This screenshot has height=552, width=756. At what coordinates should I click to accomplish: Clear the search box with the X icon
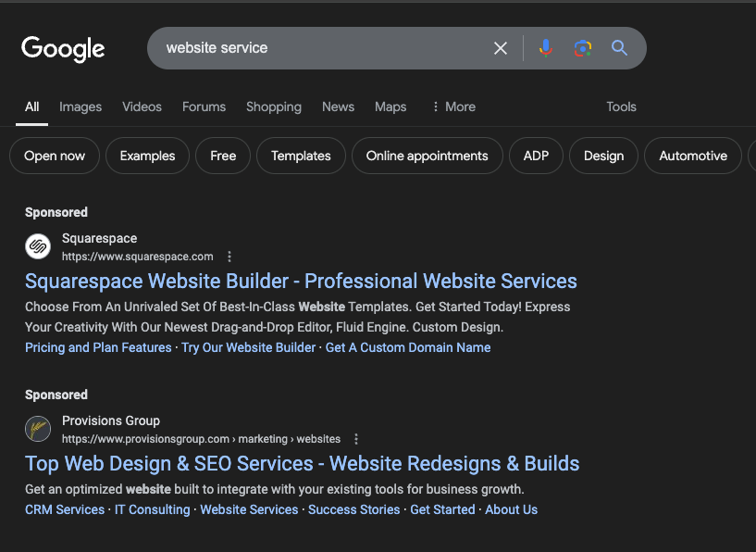point(501,48)
